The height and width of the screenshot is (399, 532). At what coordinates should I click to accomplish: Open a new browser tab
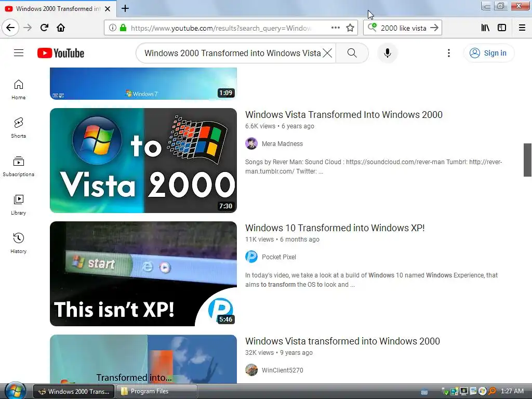(x=125, y=8)
